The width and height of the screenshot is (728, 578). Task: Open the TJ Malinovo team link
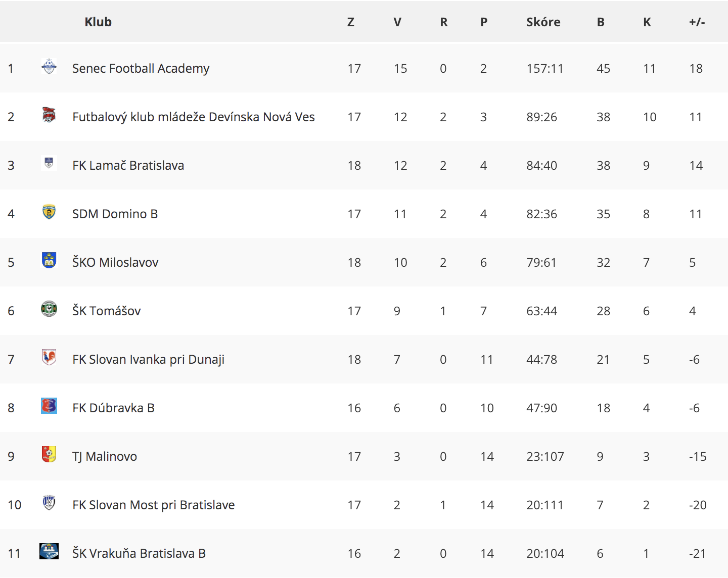[x=105, y=456]
